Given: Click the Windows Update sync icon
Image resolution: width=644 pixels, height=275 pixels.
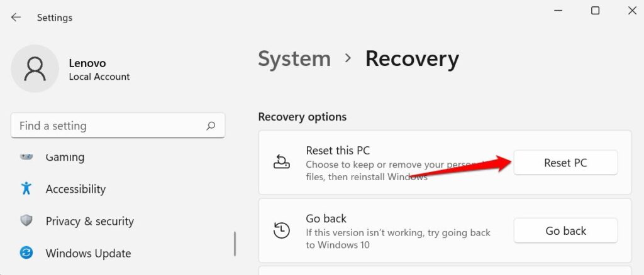Looking at the screenshot, I should (x=26, y=253).
